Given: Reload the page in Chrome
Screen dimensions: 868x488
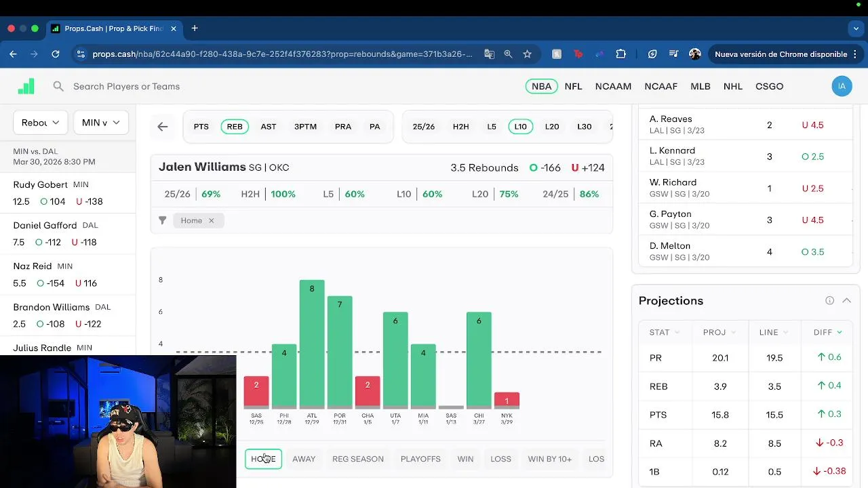Looking at the screenshot, I should click(x=56, y=54).
